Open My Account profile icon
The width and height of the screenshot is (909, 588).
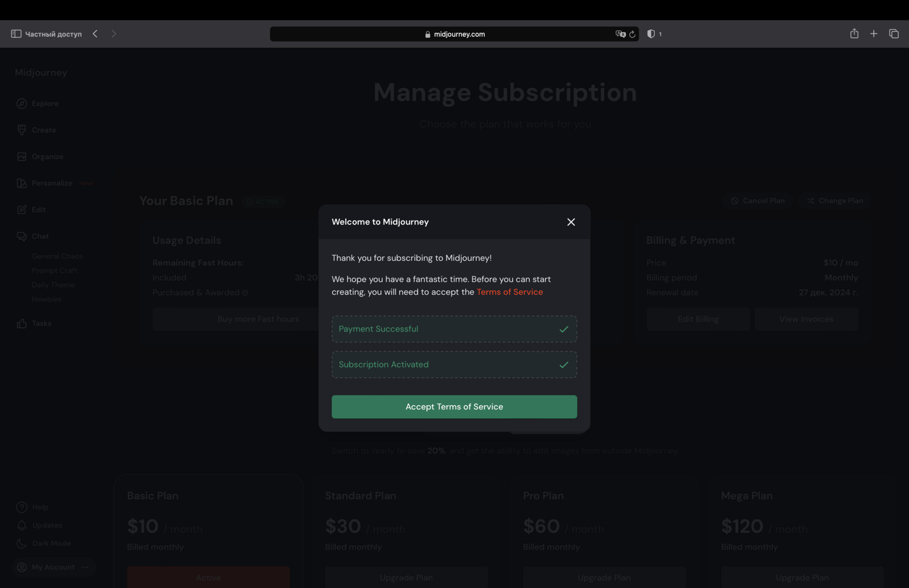tap(22, 567)
